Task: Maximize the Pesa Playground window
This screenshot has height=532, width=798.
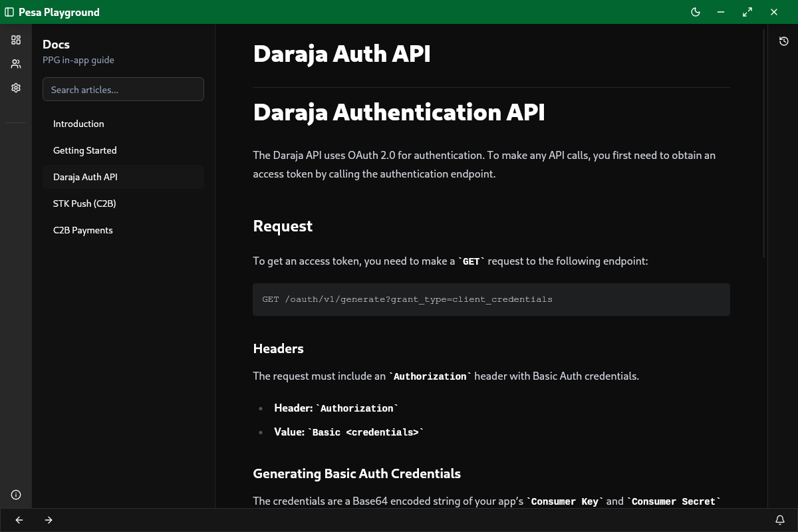Action: [x=747, y=12]
